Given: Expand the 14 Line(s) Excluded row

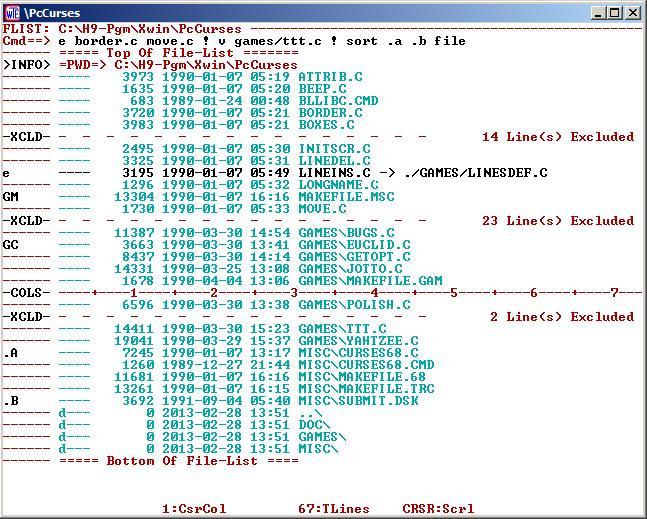Looking at the screenshot, I should click(557, 137).
